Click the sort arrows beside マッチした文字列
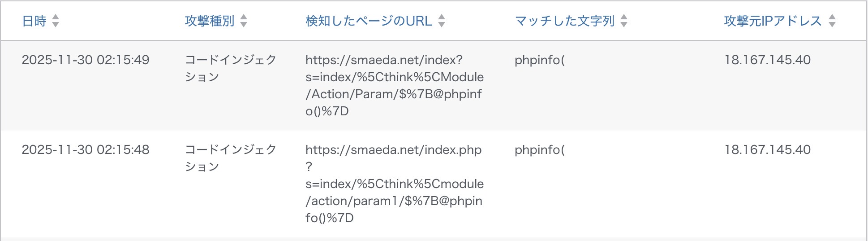 point(624,21)
